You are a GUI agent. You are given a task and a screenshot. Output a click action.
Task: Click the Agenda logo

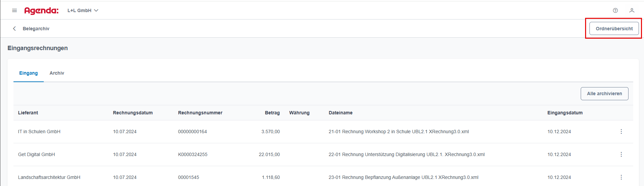tap(41, 11)
